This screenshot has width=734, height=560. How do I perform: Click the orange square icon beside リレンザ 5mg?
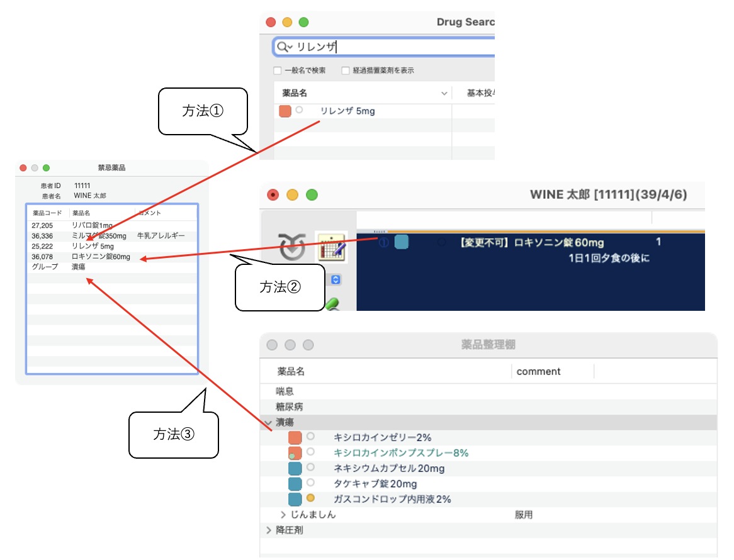point(285,111)
